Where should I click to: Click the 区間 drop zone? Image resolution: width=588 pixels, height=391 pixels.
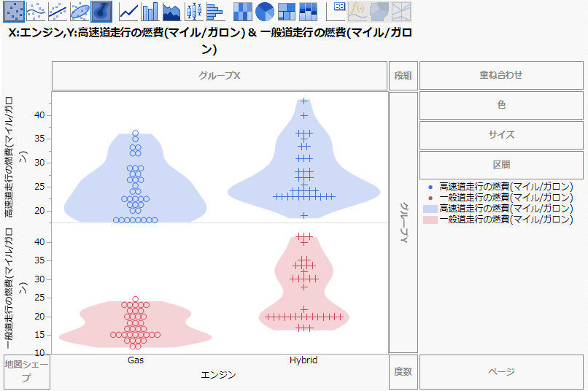501,165
